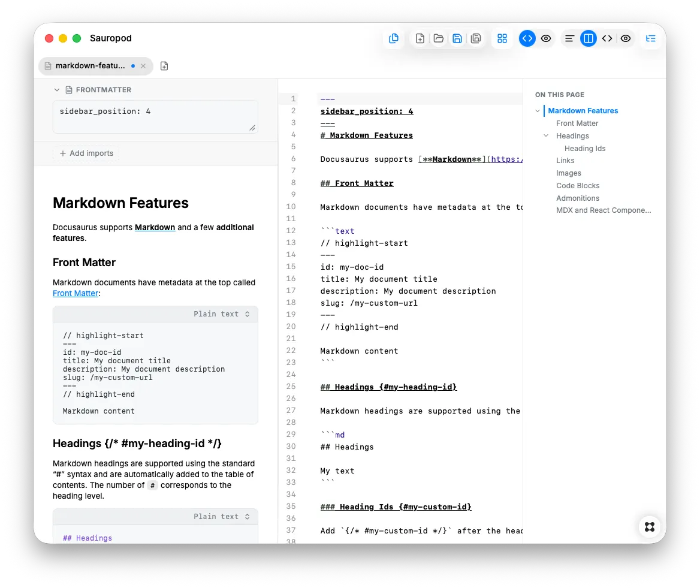Go to Code Blocks in outline
The height and width of the screenshot is (588, 700).
coord(578,185)
